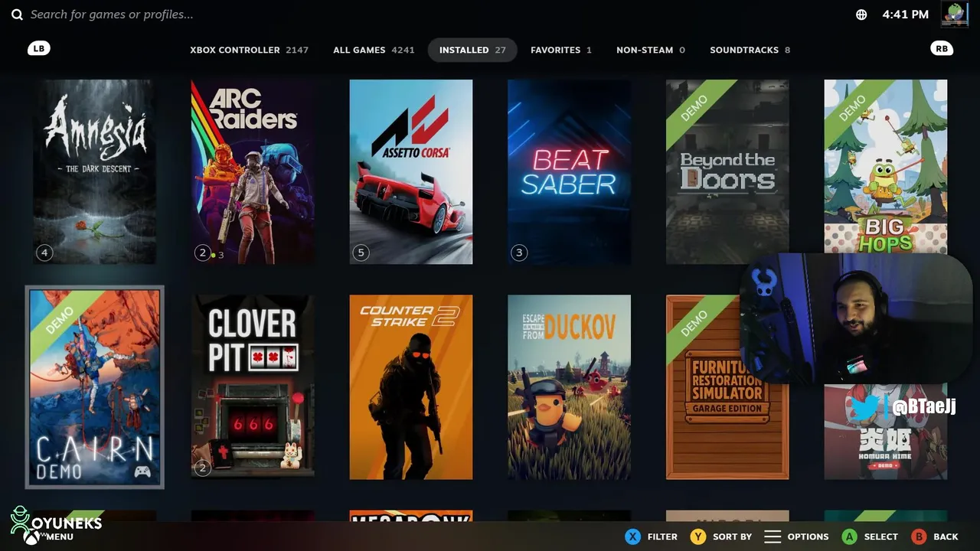Click the blue X glyph icon
This screenshot has height=551, width=980.
(632, 536)
